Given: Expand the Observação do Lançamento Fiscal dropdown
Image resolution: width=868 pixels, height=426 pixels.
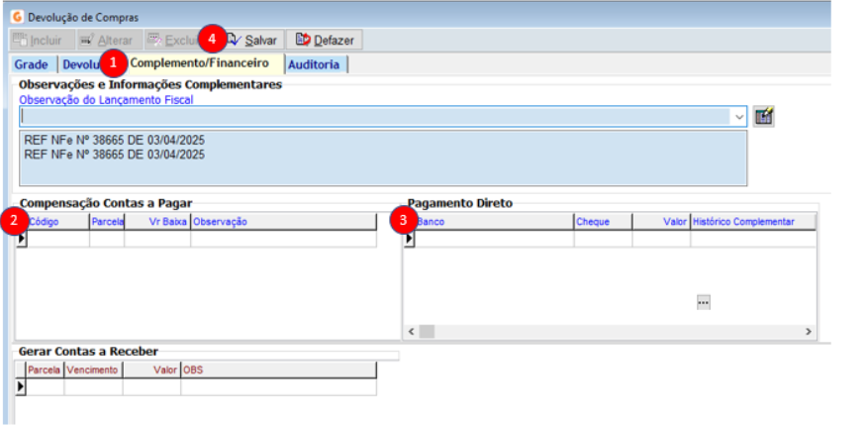Looking at the screenshot, I should point(739,116).
